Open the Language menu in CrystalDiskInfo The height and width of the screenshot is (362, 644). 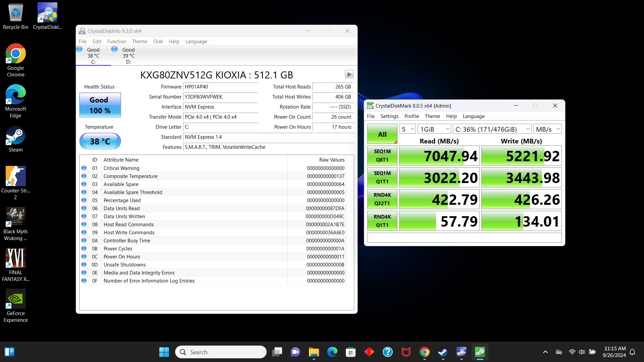pyautogui.click(x=196, y=42)
